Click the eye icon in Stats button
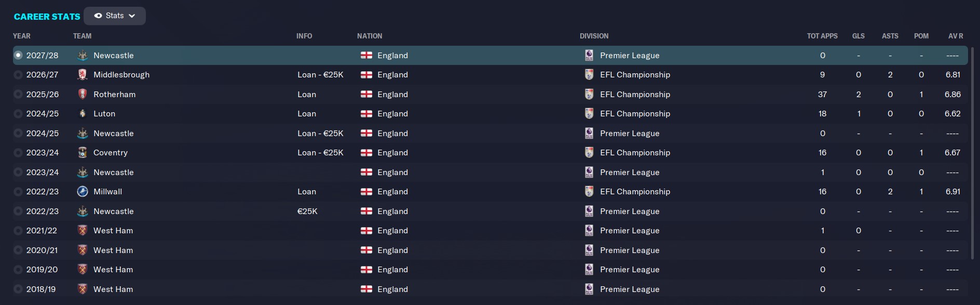The height and width of the screenshot is (305, 980). click(98, 16)
